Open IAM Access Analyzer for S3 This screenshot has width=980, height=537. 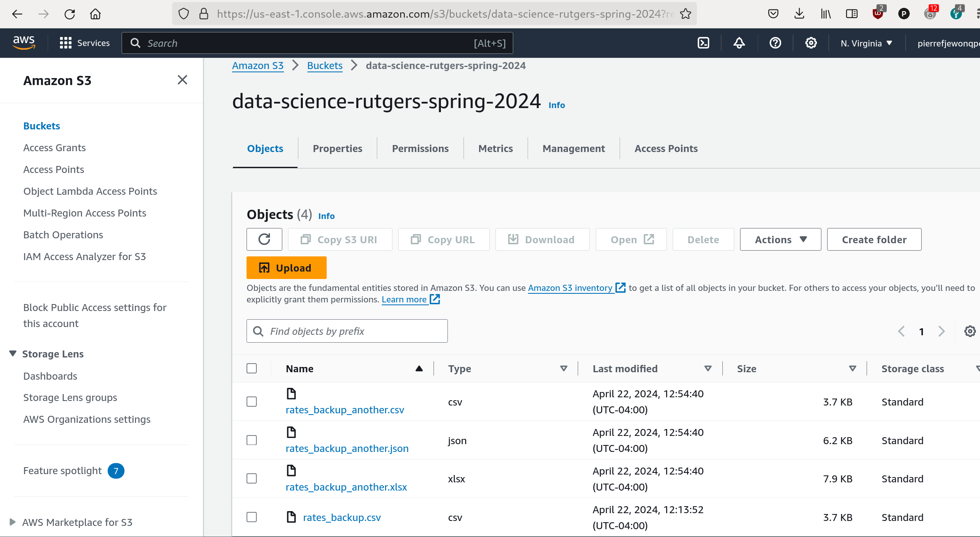click(84, 256)
